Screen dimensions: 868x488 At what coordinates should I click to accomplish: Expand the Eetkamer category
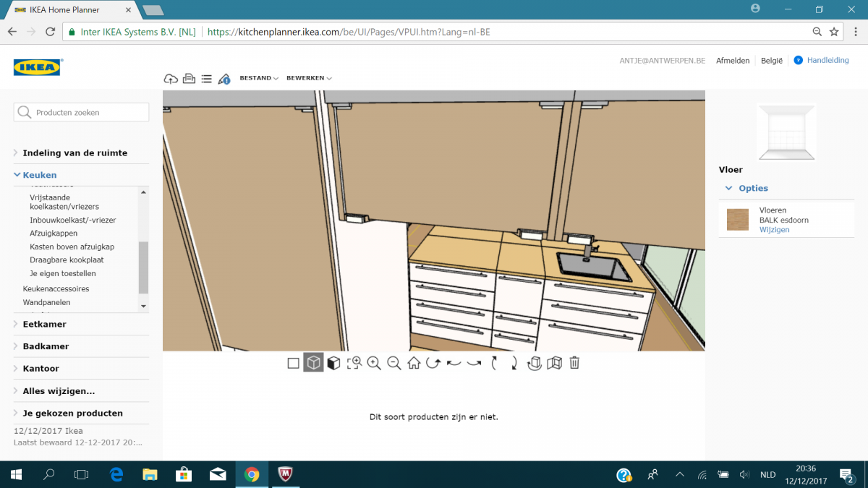[x=44, y=324]
